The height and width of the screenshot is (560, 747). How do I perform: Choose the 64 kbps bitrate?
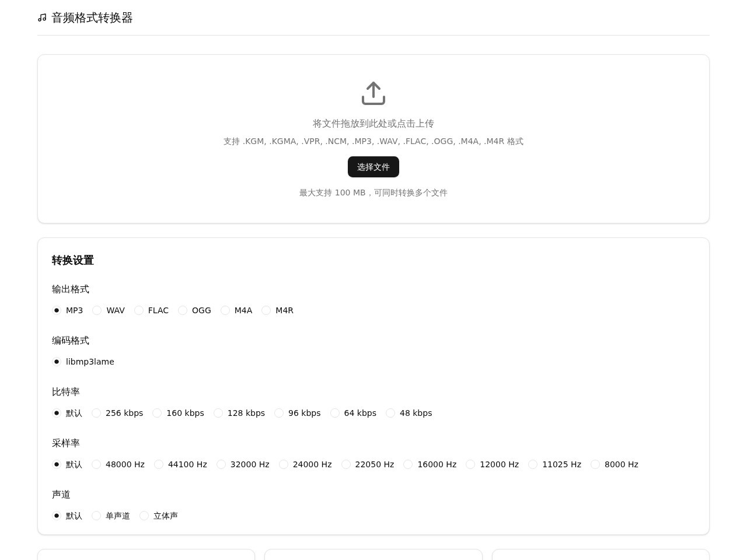335,413
